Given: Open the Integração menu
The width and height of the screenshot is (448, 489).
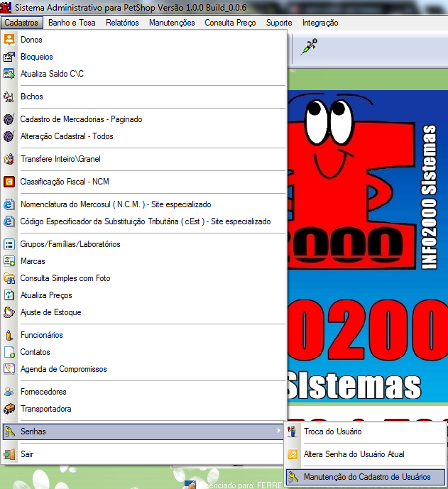Looking at the screenshot, I should coord(320,23).
